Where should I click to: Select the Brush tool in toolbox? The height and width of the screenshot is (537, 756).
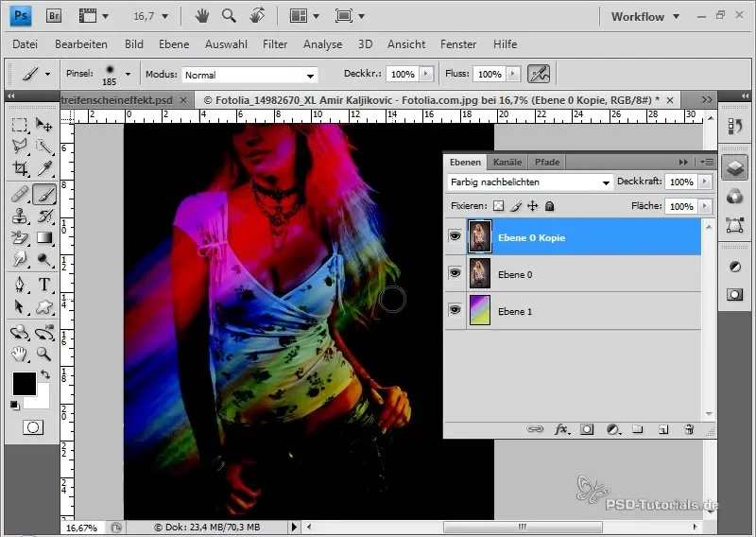44,195
